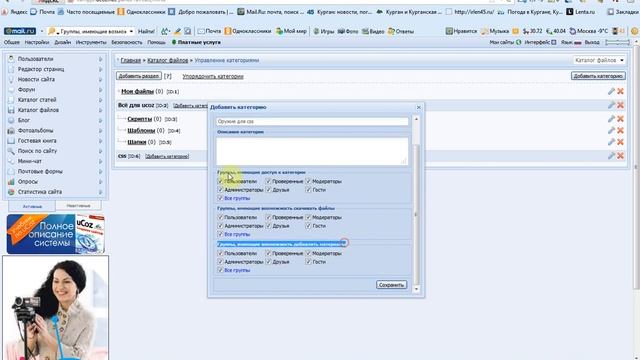640x360 pixels.
Task: Click edit pencil for Мои файлы row
Action: tap(611, 91)
